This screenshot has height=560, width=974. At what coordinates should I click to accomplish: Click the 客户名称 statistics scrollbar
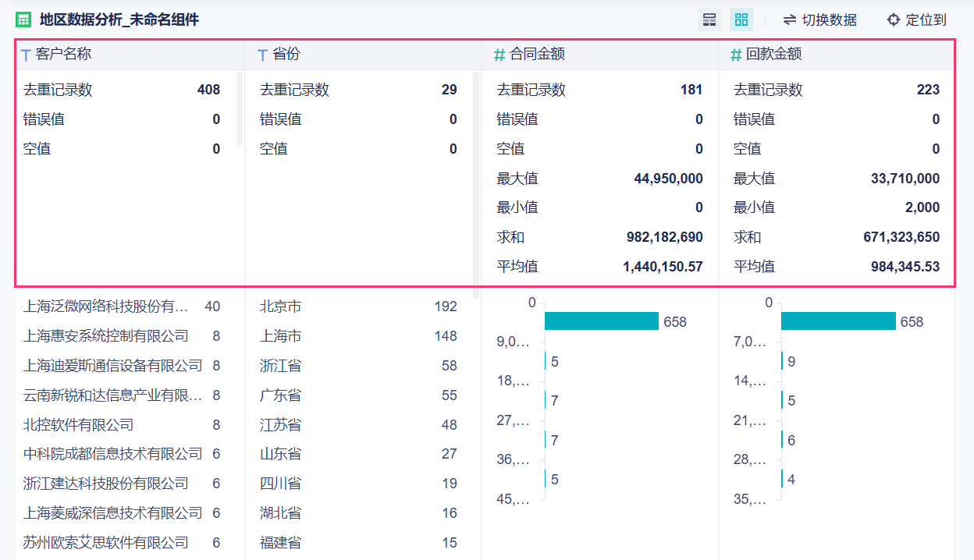tap(240, 109)
